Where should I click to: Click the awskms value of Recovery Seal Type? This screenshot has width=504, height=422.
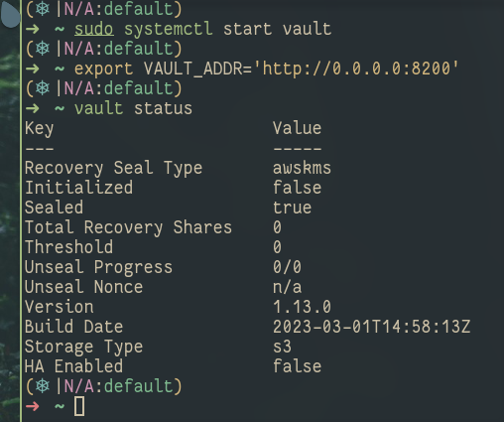[x=302, y=168]
